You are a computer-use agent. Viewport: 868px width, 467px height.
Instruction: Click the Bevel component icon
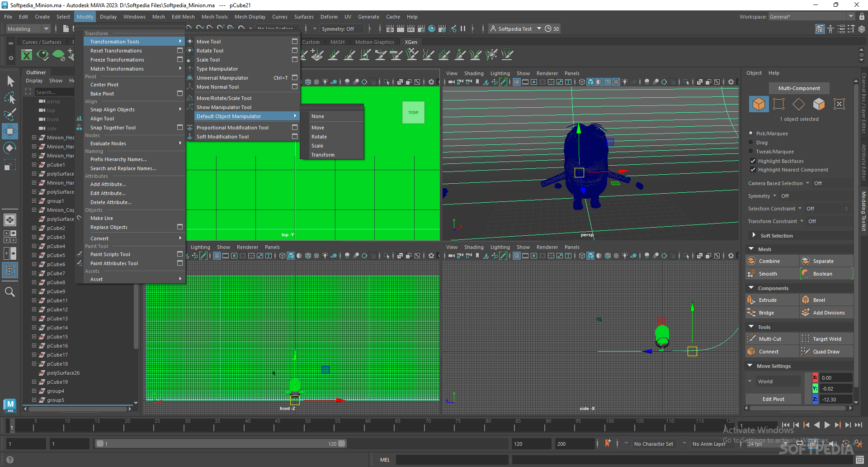[806, 300]
